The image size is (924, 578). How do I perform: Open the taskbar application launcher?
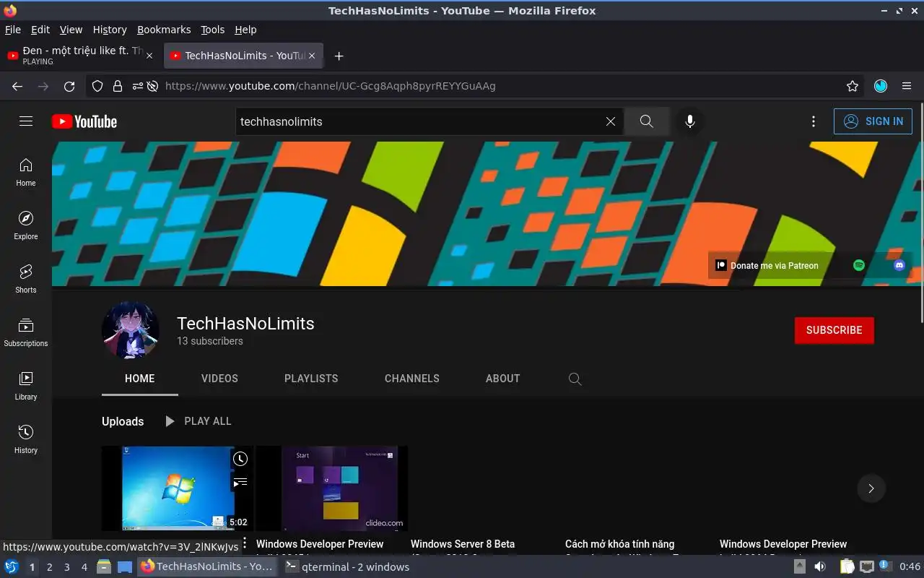[12, 566]
